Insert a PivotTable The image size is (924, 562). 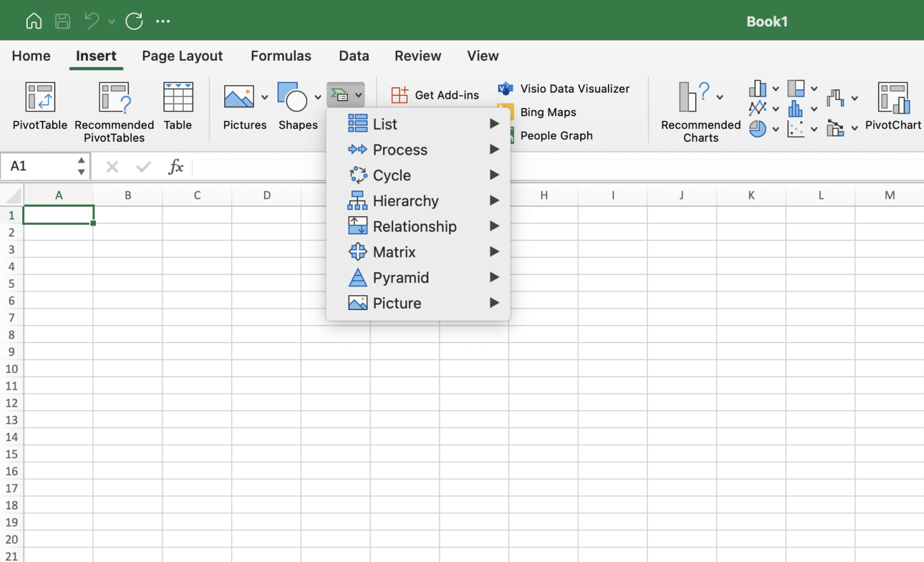(39, 108)
